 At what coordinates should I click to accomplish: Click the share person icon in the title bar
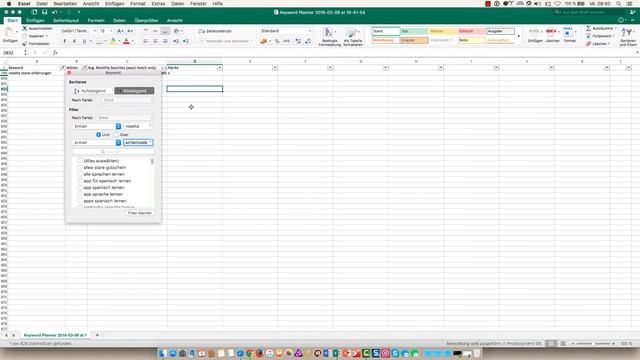632,12
